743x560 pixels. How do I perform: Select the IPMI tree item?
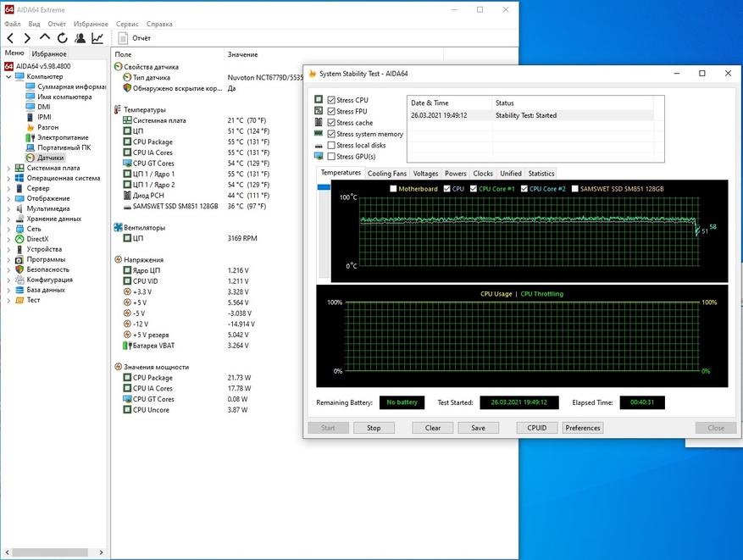point(38,117)
